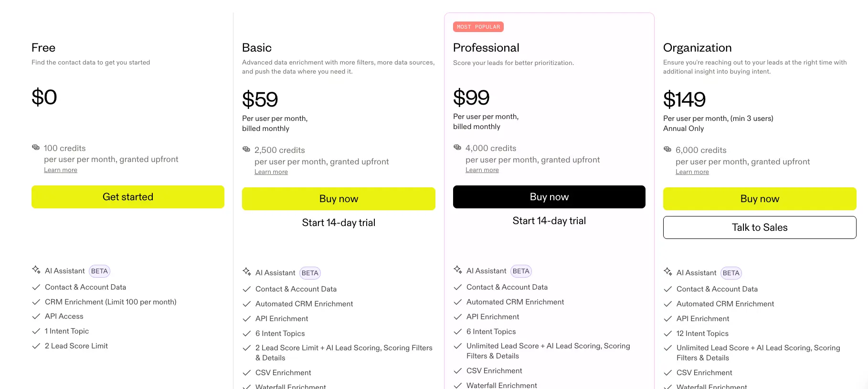Open Learn more under 6,000 credits

click(692, 172)
